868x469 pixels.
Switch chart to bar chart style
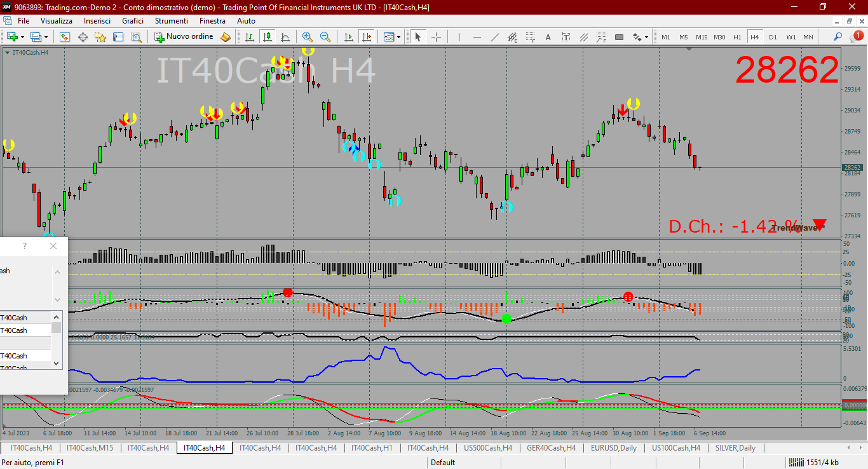[x=250, y=37]
